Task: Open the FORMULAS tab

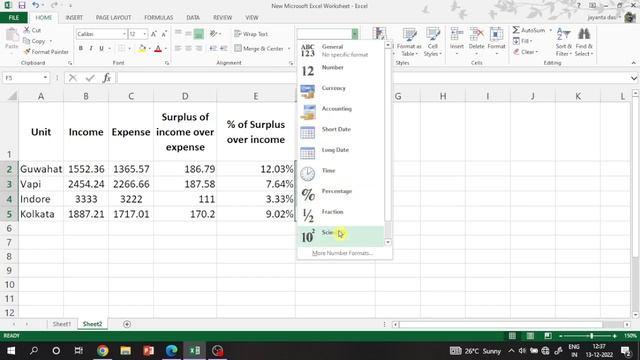Action: click(x=158, y=18)
